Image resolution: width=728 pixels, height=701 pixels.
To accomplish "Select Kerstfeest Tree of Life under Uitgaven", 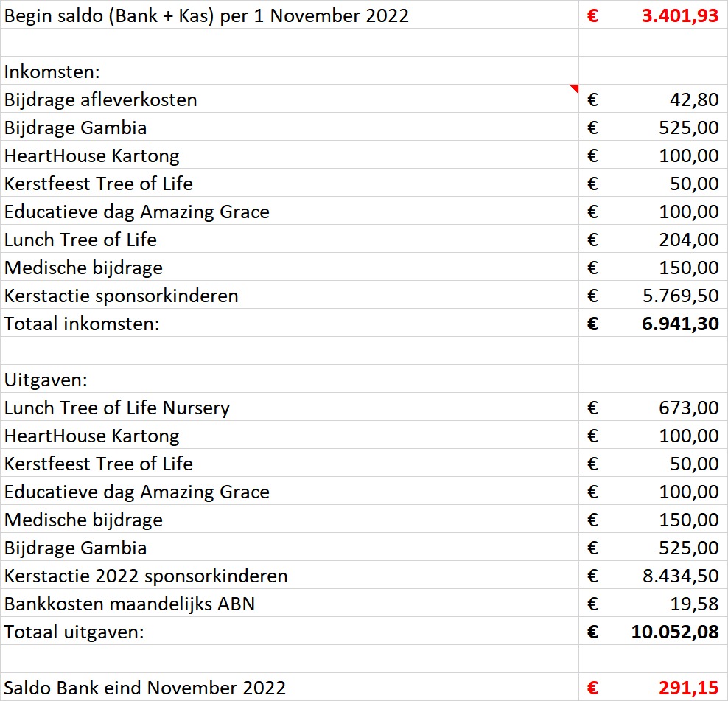I will (x=99, y=464).
